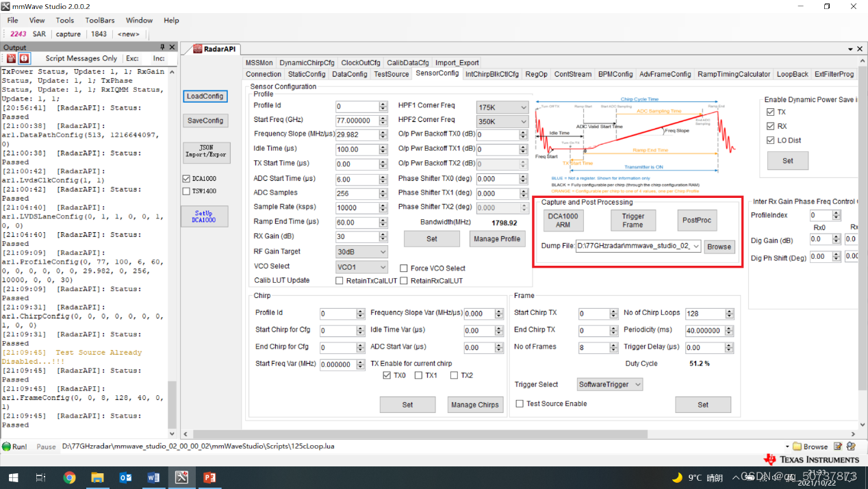Click mmWave Studio taskbar icon
Screen dimensions: 868x489
(181, 477)
